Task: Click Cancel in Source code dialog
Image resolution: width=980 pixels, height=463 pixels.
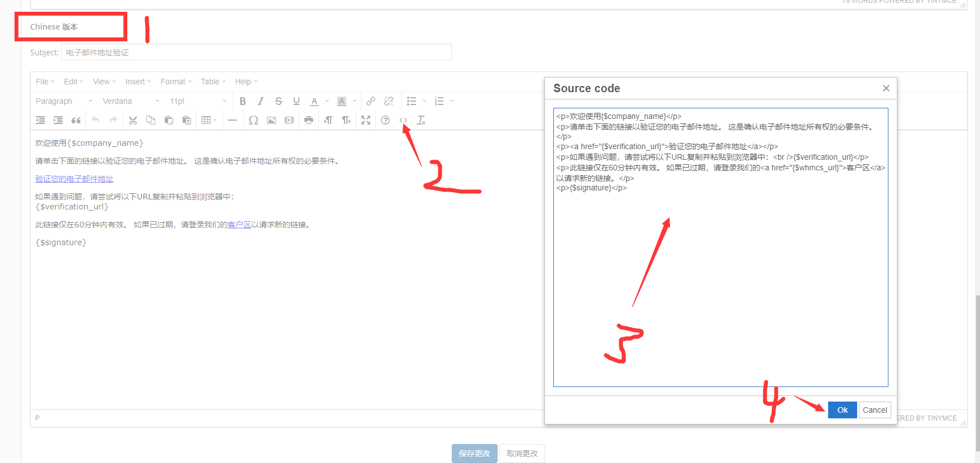Action: pos(874,410)
